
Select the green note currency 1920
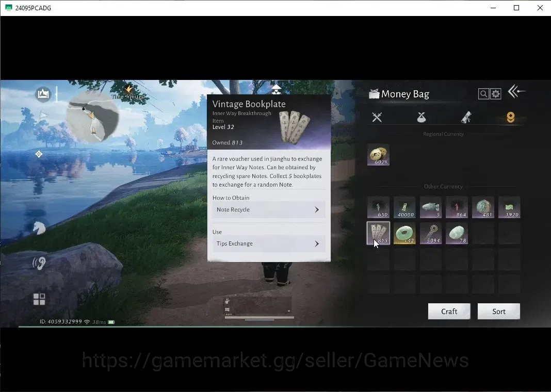point(509,207)
